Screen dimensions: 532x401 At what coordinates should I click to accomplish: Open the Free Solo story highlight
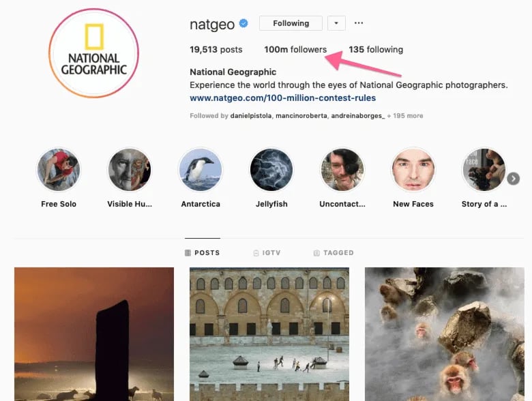(x=59, y=170)
